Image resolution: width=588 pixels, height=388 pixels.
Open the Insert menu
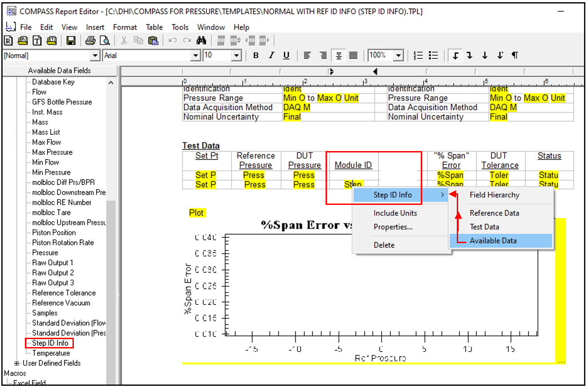pyautogui.click(x=95, y=27)
